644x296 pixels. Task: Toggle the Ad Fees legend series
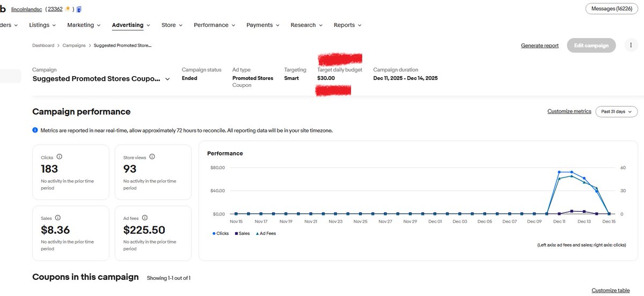[x=266, y=233]
